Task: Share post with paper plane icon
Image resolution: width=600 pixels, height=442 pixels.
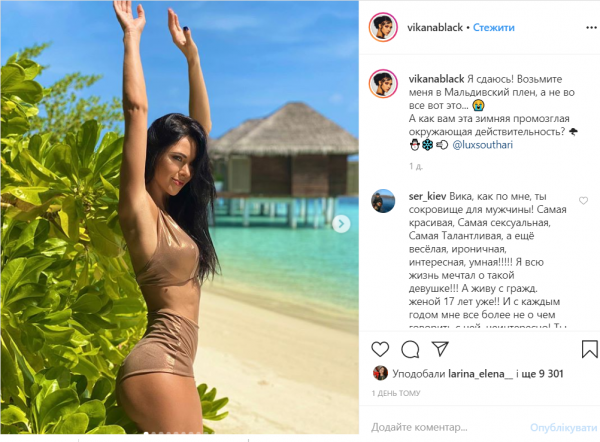Action: tap(440, 349)
